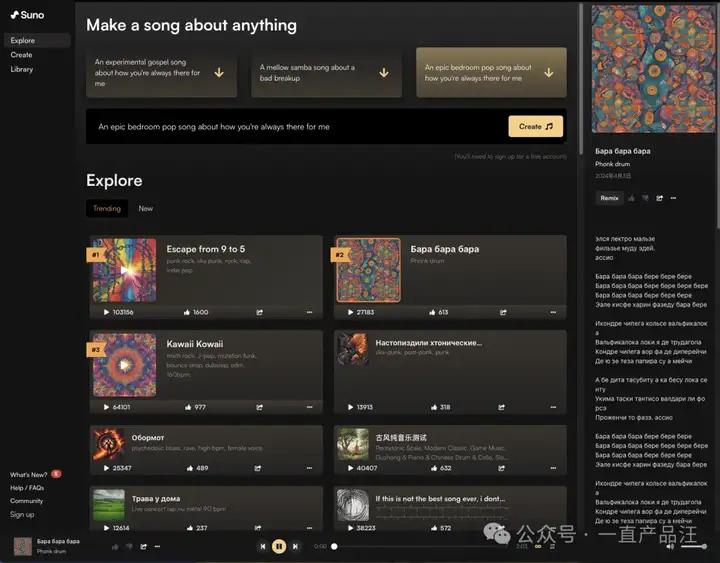Open more options for Kawaii Kowaii

(x=309, y=407)
